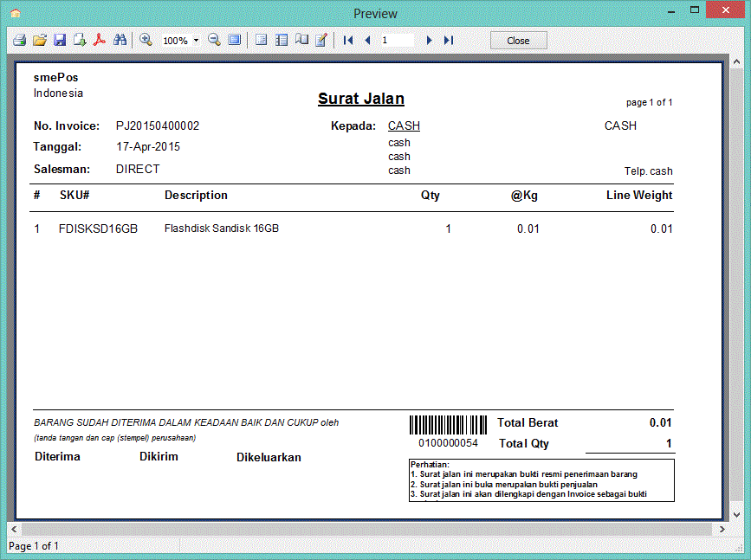751x560 pixels.
Task: Go to the last page
Action: click(x=448, y=40)
